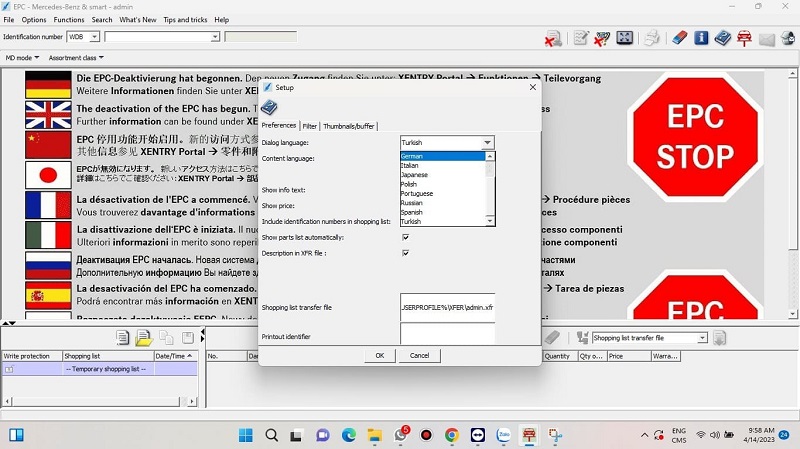Click the blue book icon in Setup dialog
800x449 pixels.
[x=269, y=108]
